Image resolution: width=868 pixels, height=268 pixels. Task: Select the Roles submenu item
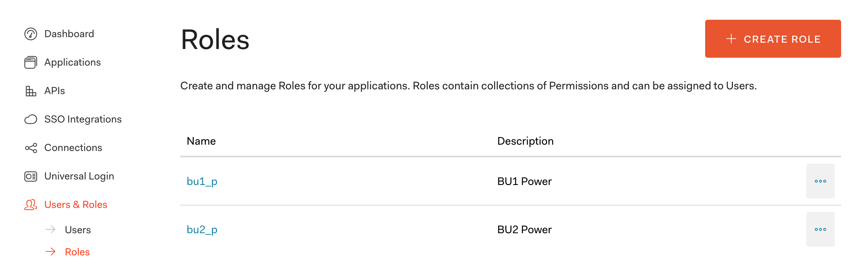coord(77,252)
